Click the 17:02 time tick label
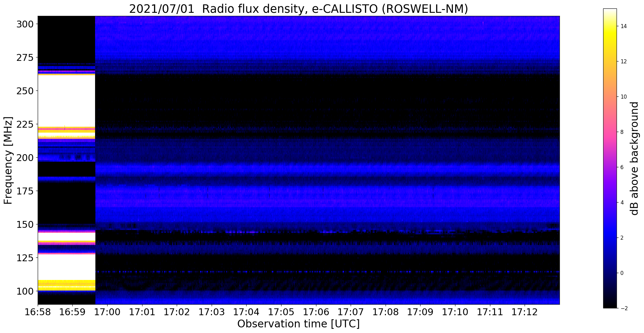Screen dimensions: 644x333 177,312
